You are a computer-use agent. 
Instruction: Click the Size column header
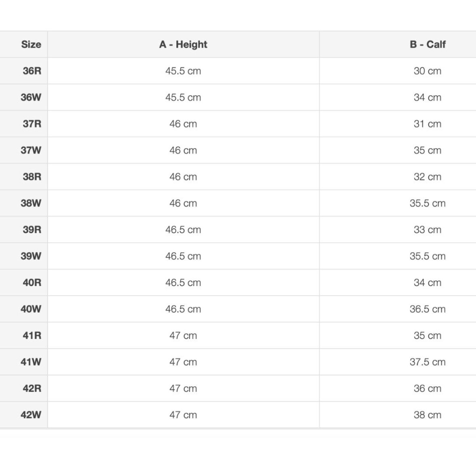click(x=31, y=44)
